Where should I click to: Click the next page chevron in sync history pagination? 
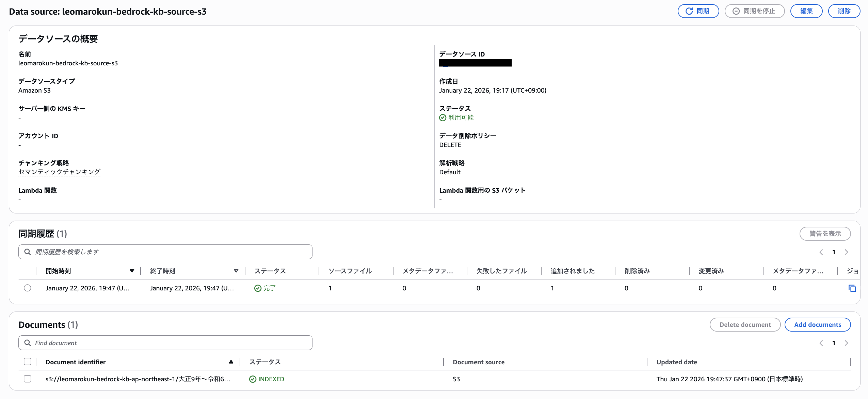point(847,252)
